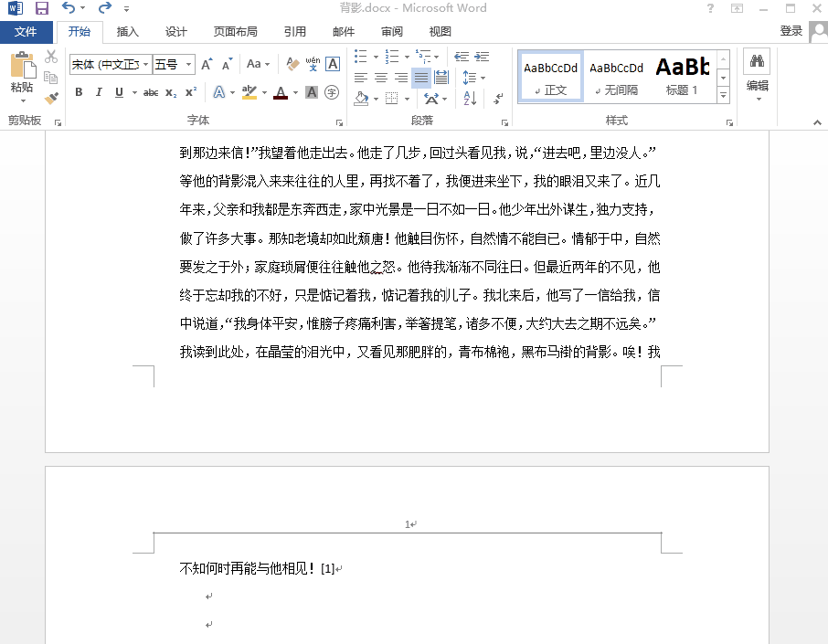The height and width of the screenshot is (644, 828).
Task: Switch to the 插入 tab
Action: click(x=128, y=32)
